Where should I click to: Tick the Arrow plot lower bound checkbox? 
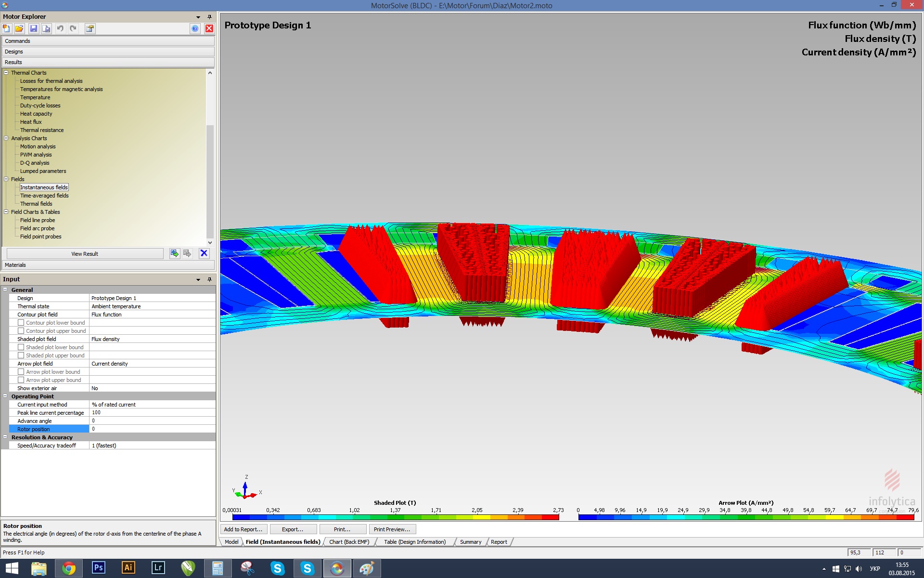point(21,372)
